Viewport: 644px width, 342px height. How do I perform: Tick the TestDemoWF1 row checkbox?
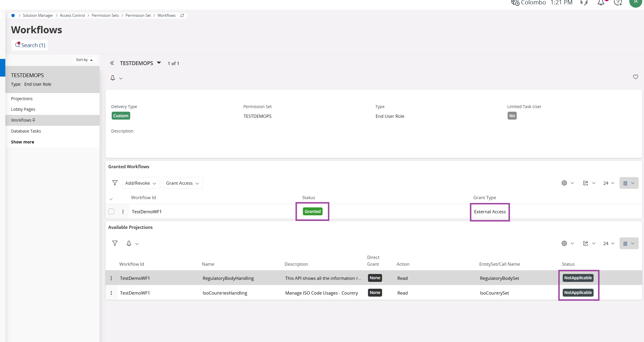111,212
